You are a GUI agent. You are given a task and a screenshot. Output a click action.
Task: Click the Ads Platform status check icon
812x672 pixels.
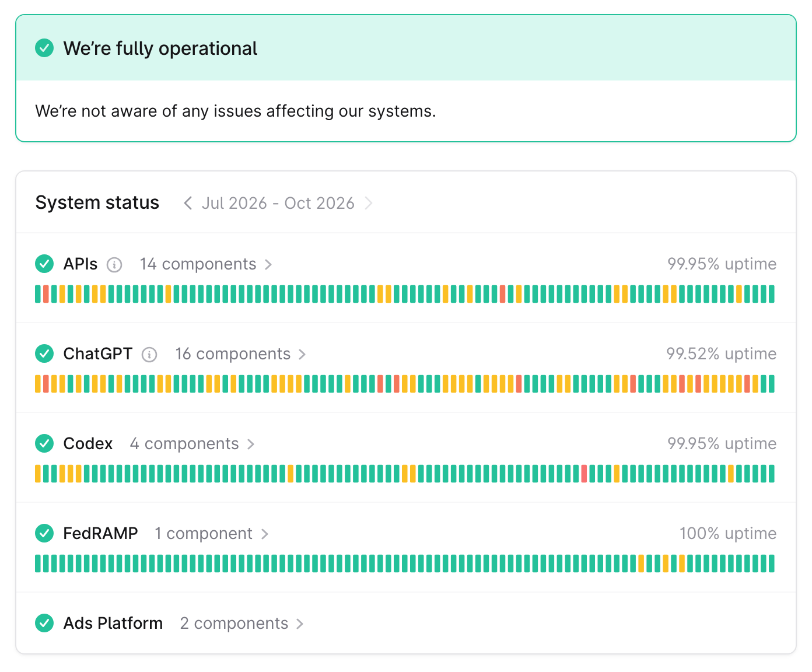pos(44,623)
